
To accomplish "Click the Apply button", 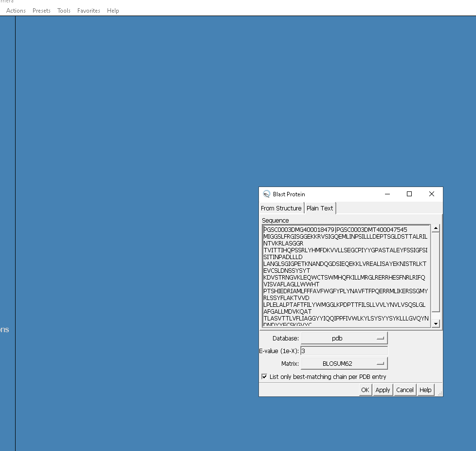I will click(383, 390).
